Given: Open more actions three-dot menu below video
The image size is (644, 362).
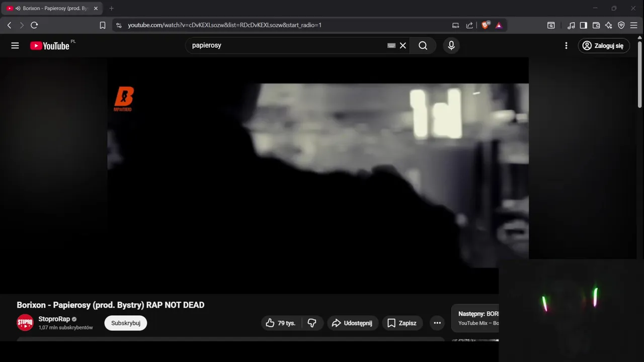Looking at the screenshot, I should pos(437,323).
